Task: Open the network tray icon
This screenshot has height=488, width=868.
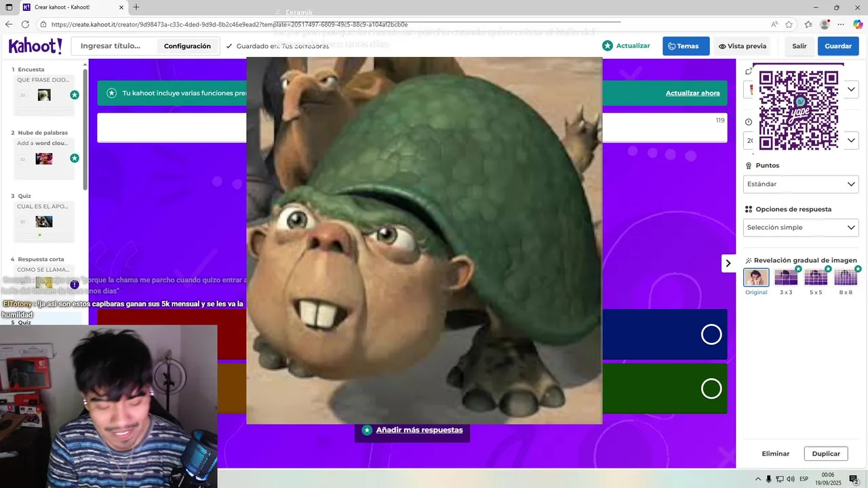Action: [x=780, y=479]
